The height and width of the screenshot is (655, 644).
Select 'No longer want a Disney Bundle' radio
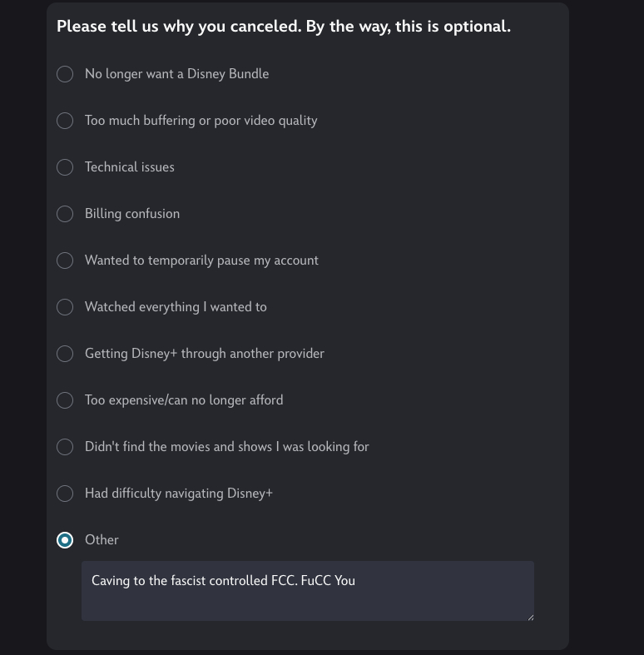65,74
